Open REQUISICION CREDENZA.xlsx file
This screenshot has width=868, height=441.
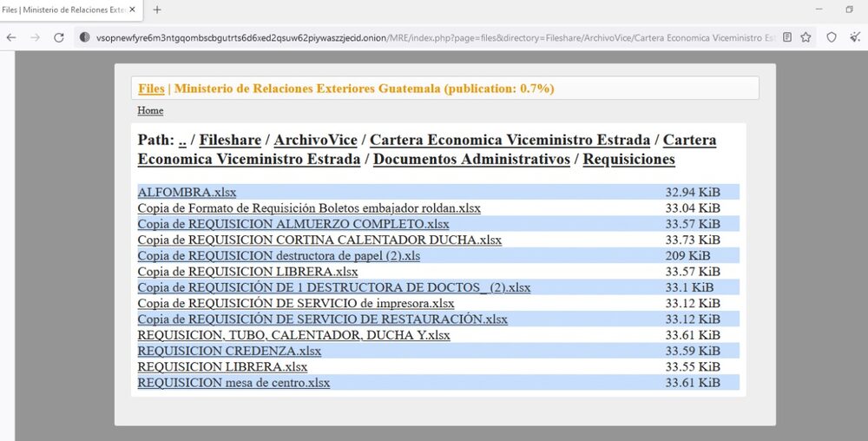click(x=229, y=352)
